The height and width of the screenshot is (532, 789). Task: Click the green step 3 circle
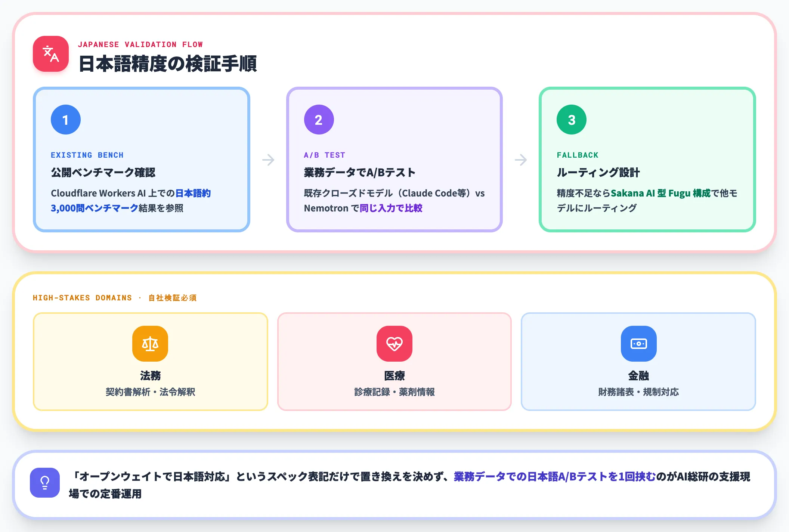(x=572, y=120)
